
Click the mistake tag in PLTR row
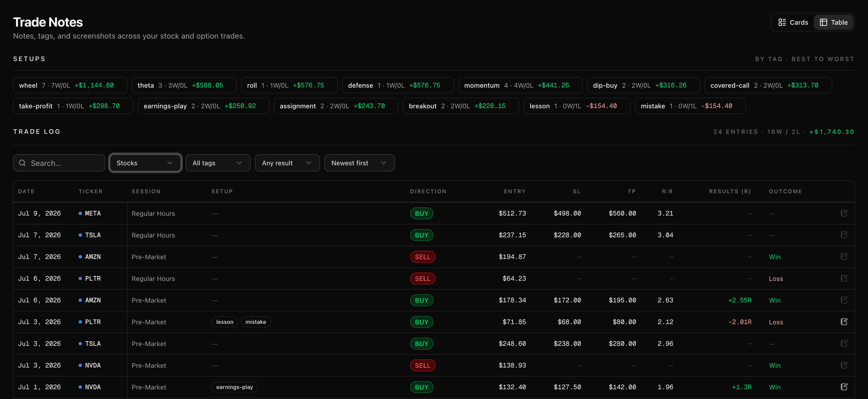click(256, 322)
